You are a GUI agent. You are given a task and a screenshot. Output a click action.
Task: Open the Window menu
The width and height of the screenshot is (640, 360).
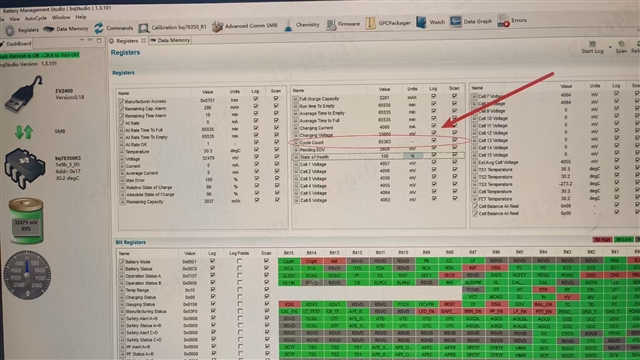[x=61, y=18]
